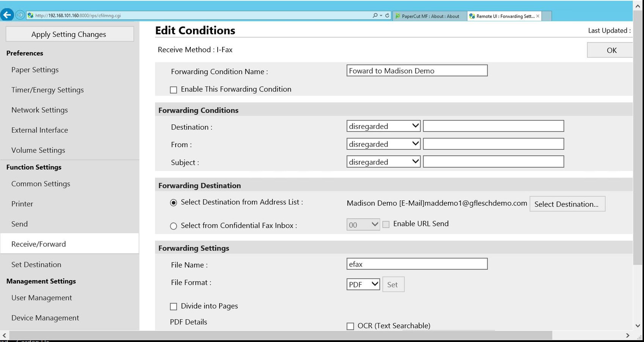Click Select Destination...
The height and width of the screenshot is (342, 644).
coord(567,204)
